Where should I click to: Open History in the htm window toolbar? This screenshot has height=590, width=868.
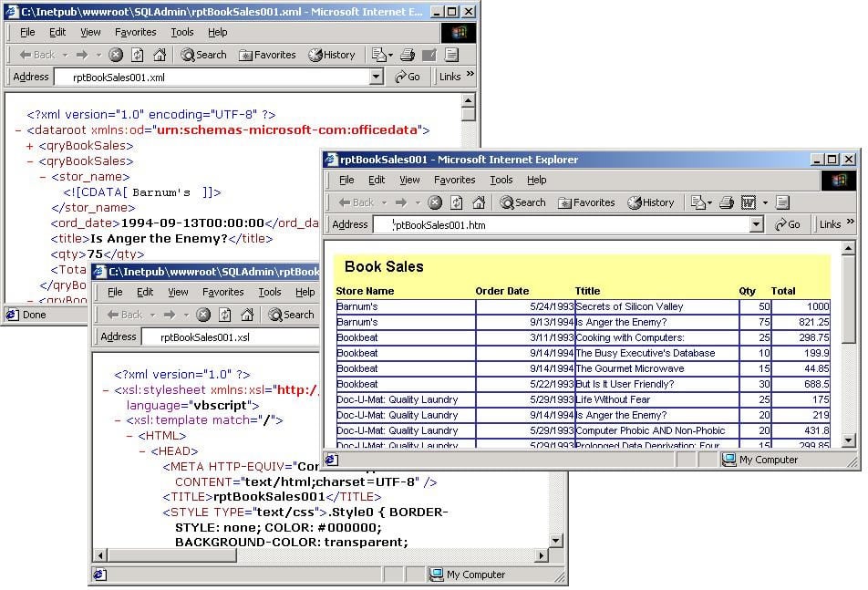651,202
